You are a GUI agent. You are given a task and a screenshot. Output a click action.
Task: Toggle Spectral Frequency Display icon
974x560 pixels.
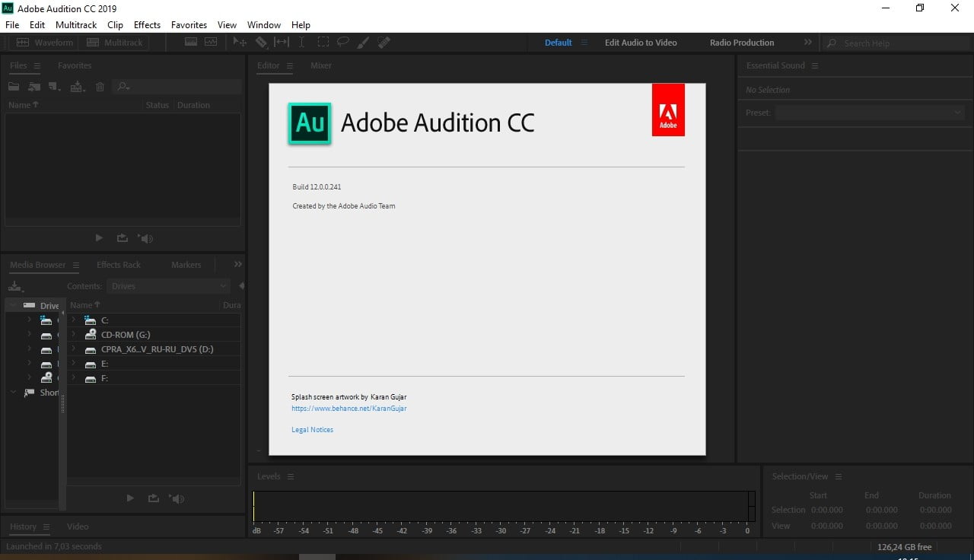coord(190,43)
